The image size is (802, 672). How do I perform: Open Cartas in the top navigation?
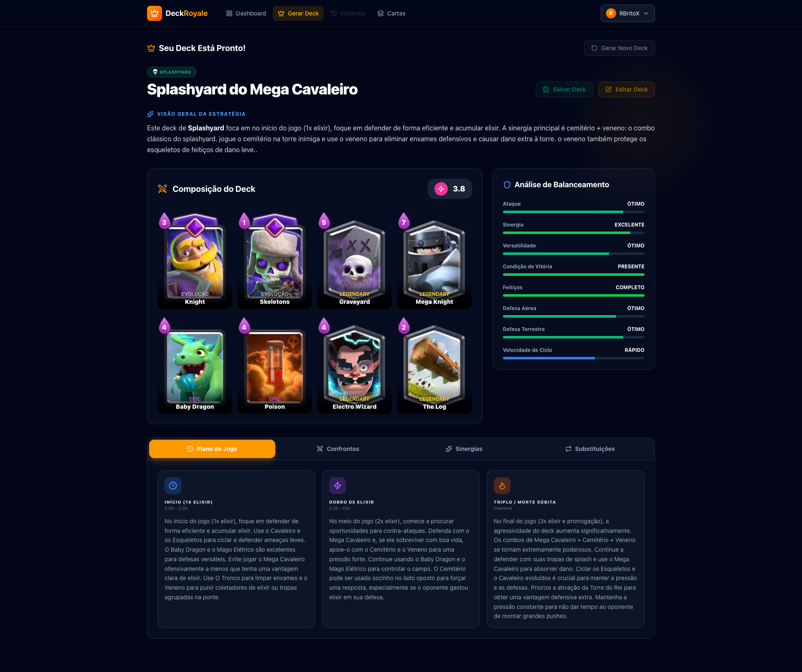[x=391, y=13]
